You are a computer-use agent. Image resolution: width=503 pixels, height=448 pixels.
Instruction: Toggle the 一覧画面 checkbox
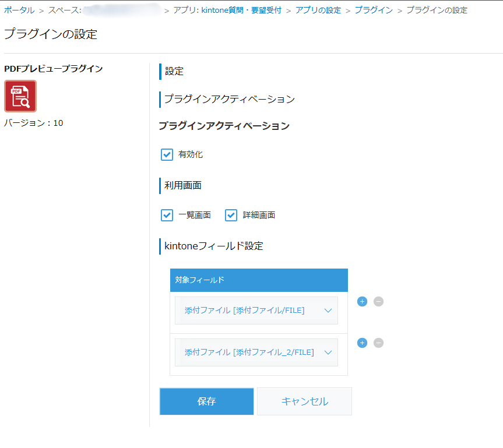(x=167, y=215)
